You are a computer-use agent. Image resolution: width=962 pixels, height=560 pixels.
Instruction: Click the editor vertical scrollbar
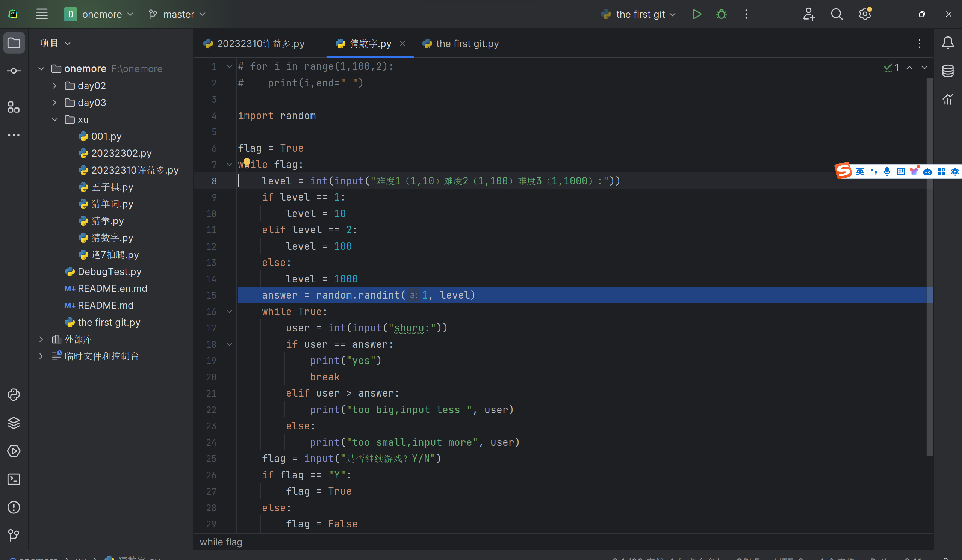pyautogui.click(x=930, y=267)
